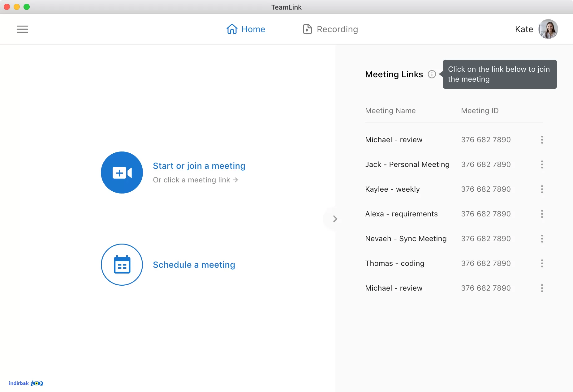Open the first Michael - review meeting link
This screenshot has width=573, height=392.
394,140
